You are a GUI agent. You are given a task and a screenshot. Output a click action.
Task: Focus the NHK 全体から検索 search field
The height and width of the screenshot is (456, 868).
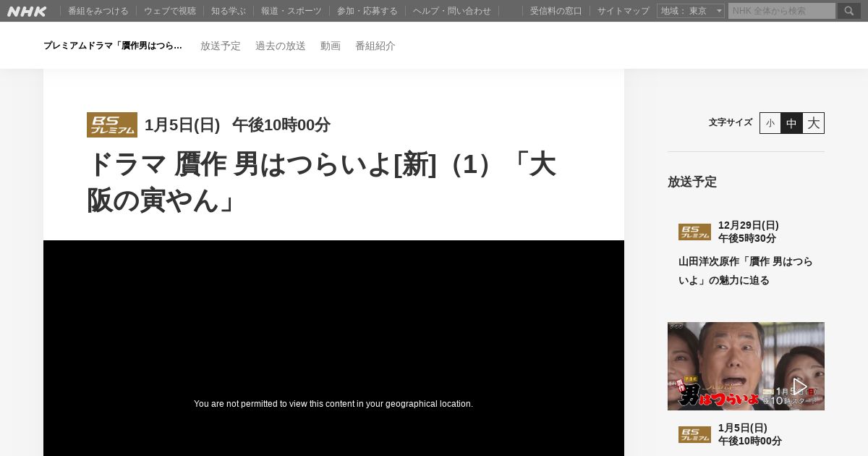click(782, 11)
